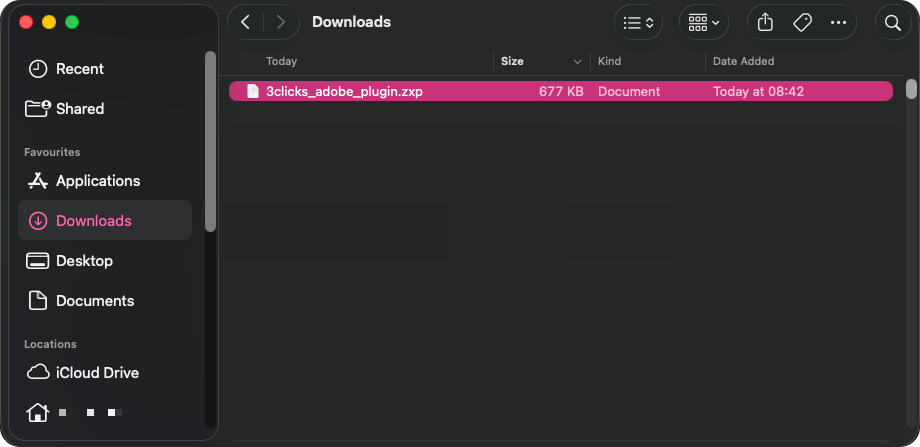Click the tag icon to edit tags
The image size is (920, 447).
coord(801,22)
